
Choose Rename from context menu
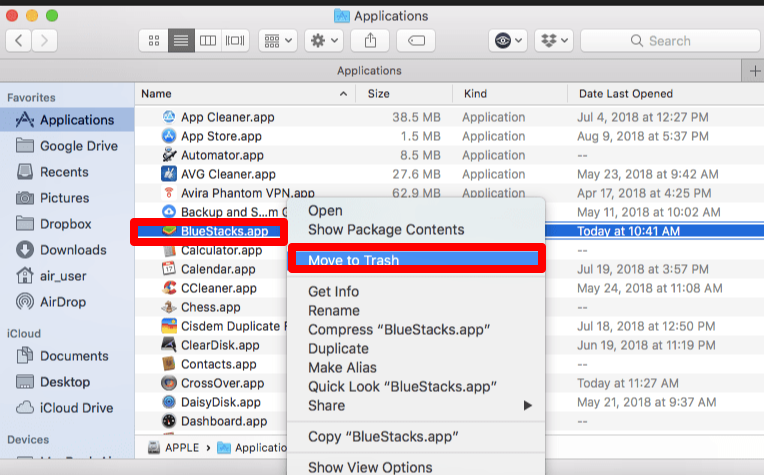click(x=416, y=310)
